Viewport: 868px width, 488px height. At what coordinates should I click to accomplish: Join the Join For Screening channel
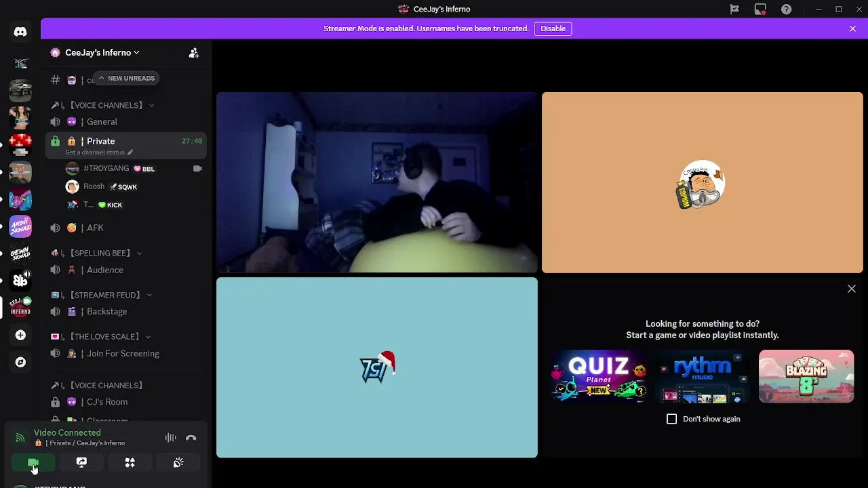click(125, 353)
